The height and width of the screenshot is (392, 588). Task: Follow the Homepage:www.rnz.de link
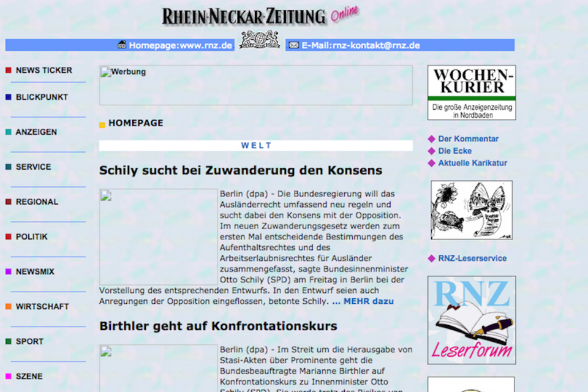pyautogui.click(x=180, y=45)
